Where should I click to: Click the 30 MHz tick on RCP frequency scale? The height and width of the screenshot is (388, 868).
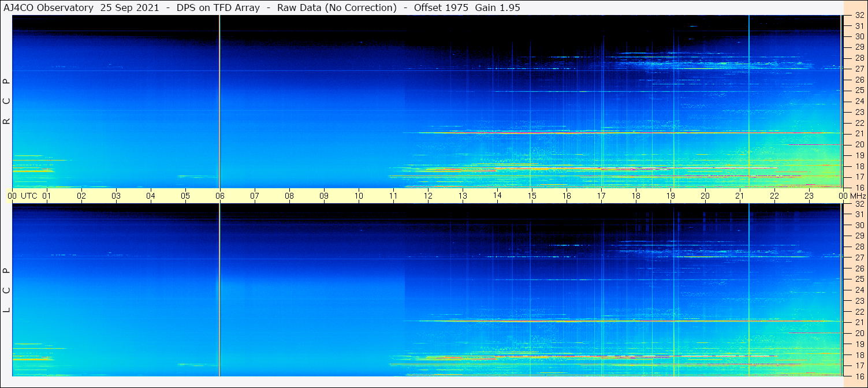point(859,36)
